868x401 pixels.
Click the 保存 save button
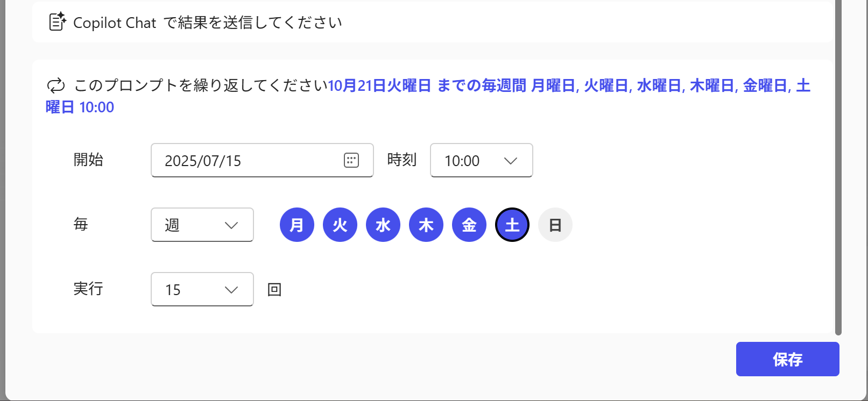click(x=787, y=359)
